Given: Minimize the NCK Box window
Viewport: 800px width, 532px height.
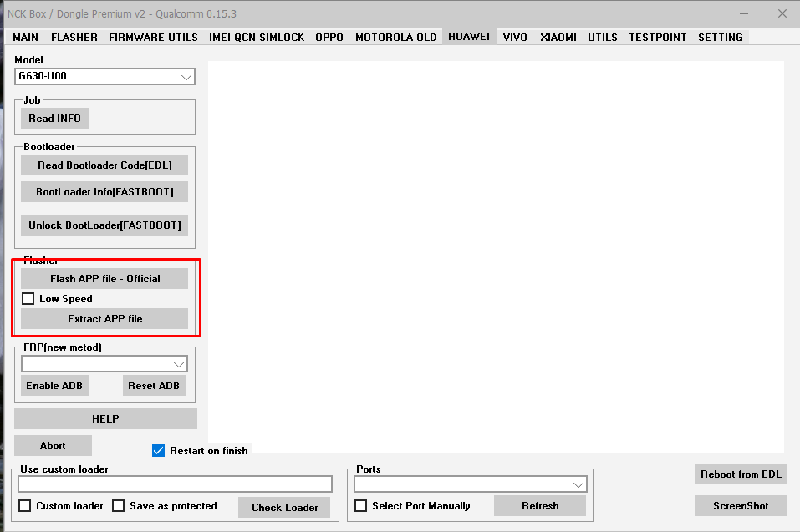Looking at the screenshot, I should pyautogui.click(x=744, y=13).
